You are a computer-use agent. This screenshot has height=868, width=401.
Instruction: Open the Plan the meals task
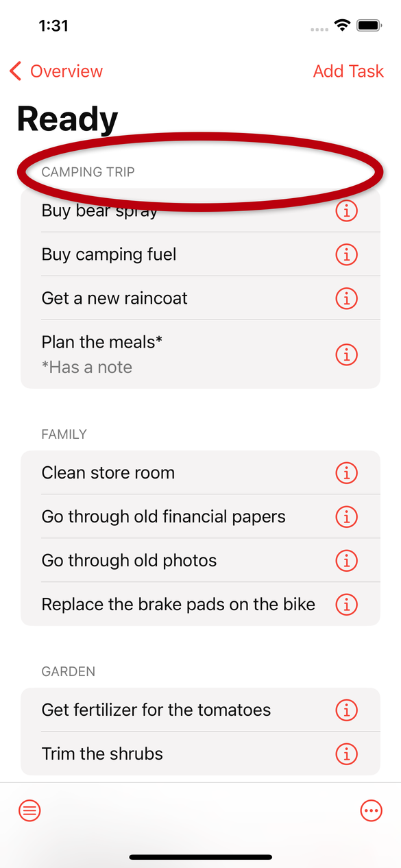point(200,354)
